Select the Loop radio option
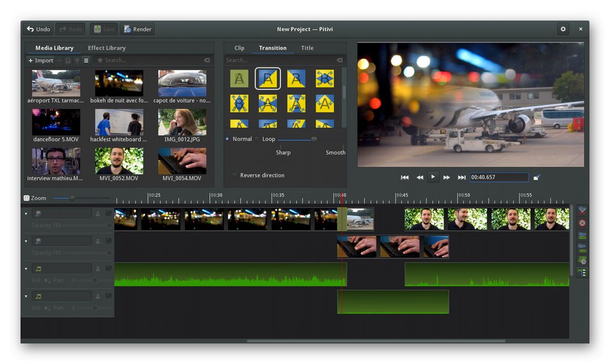The width and height of the screenshot is (610, 364). pyautogui.click(x=257, y=139)
